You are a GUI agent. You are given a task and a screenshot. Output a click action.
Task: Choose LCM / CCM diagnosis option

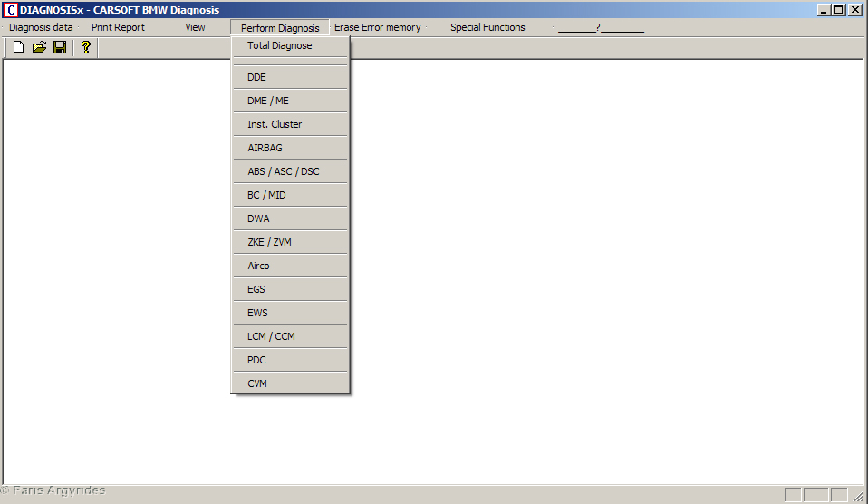[x=291, y=336]
